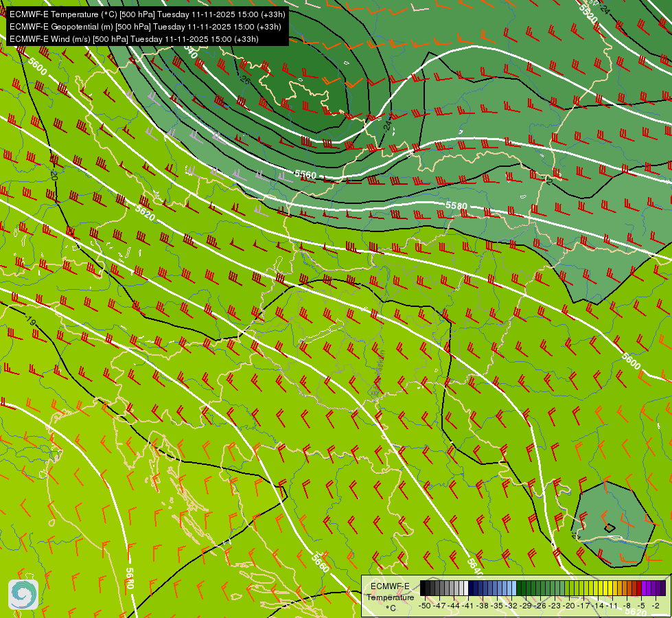Viewport: 672px width, 618px height.
Task: Pick the yellow swatch above -14
Action: click(601, 588)
